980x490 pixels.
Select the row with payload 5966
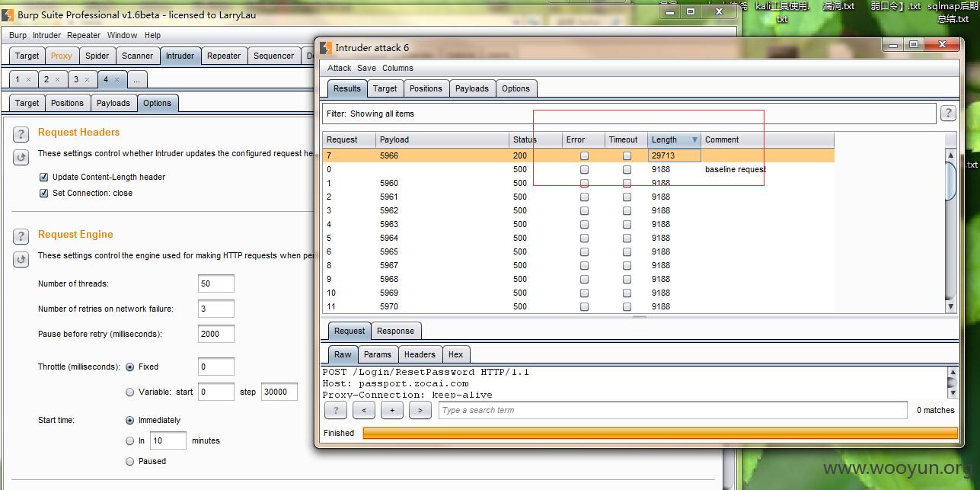(578, 155)
